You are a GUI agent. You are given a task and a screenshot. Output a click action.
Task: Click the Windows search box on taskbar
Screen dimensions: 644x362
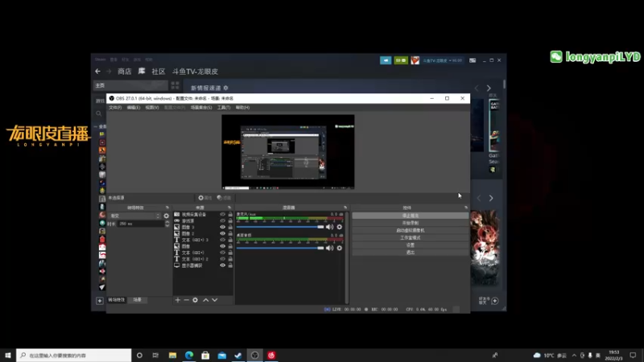pyautogui.click(x=74, y=356)
